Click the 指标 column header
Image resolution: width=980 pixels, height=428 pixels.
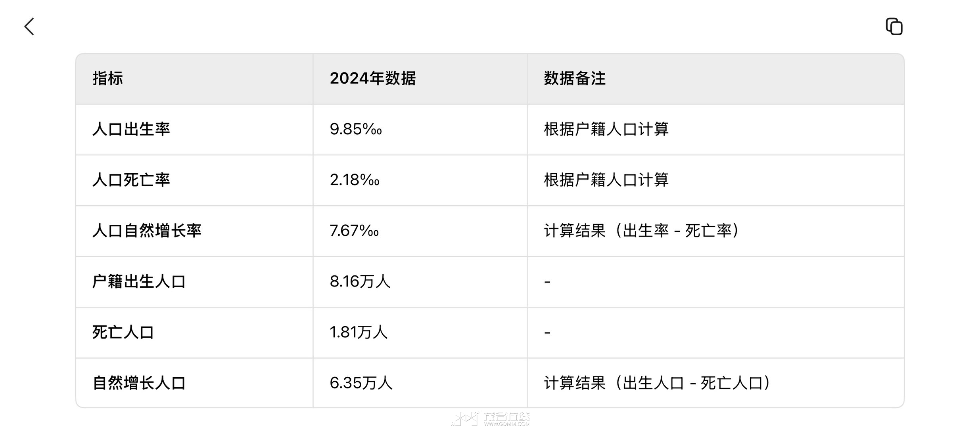pyautogui.click(x=107, y=78)
